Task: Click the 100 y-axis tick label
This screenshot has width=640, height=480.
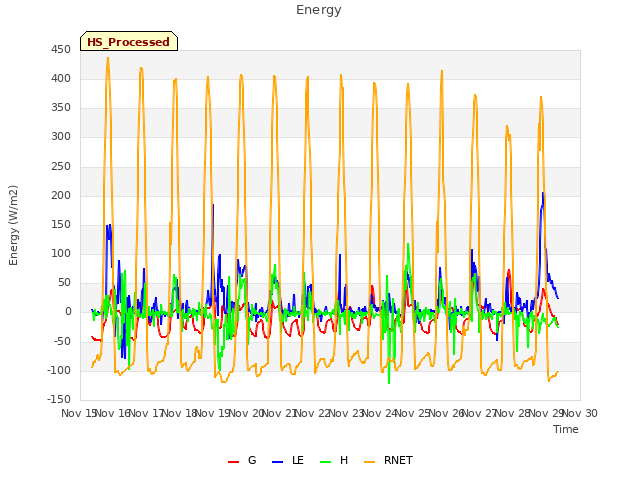Action: (61, 253)
